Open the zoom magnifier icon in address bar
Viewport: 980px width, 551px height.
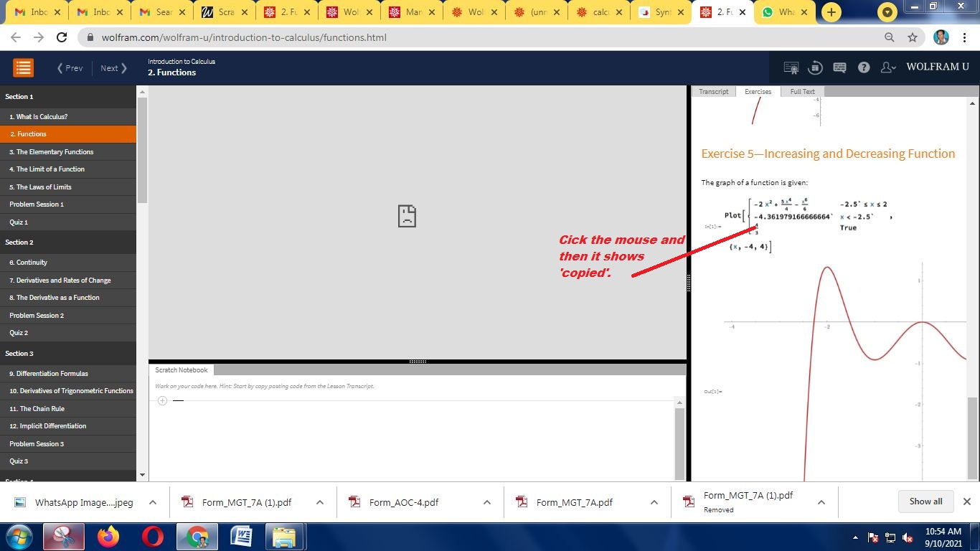pos(890,37)
